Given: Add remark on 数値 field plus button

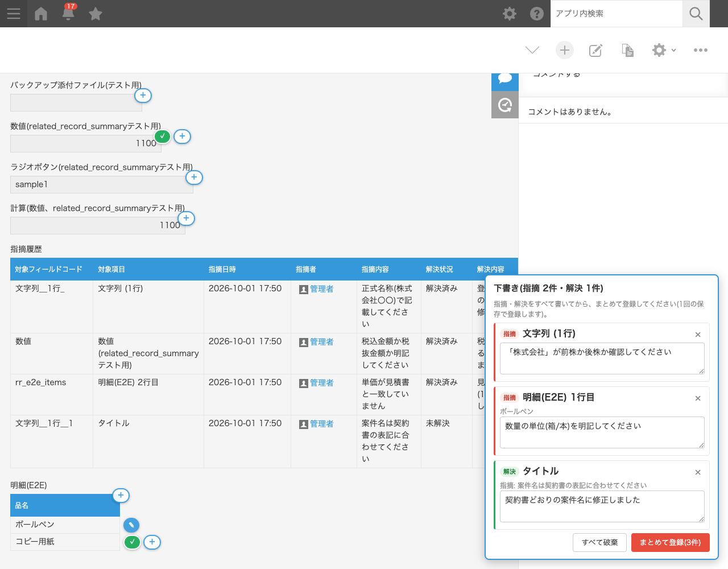Looking at the screenshot, I should click(x=182, y=137).
